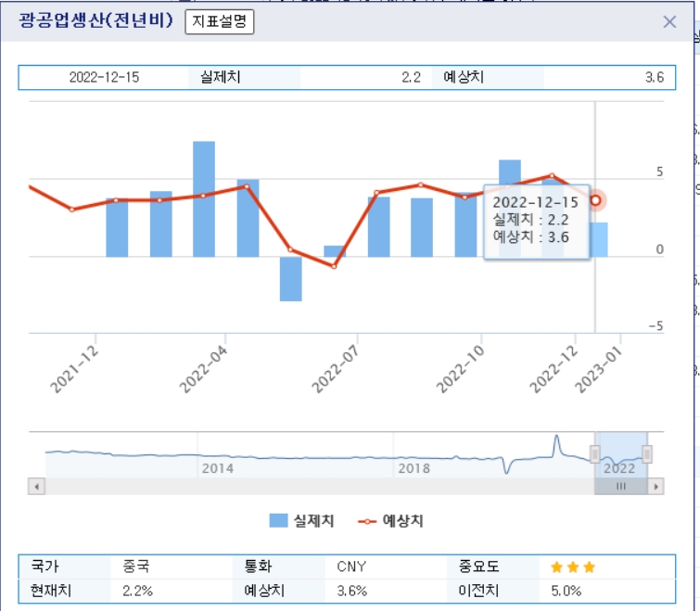The width and height of the screenshot is (700, 611).
Task: Open the 지표설명 indicator description button
Action: 220,21
